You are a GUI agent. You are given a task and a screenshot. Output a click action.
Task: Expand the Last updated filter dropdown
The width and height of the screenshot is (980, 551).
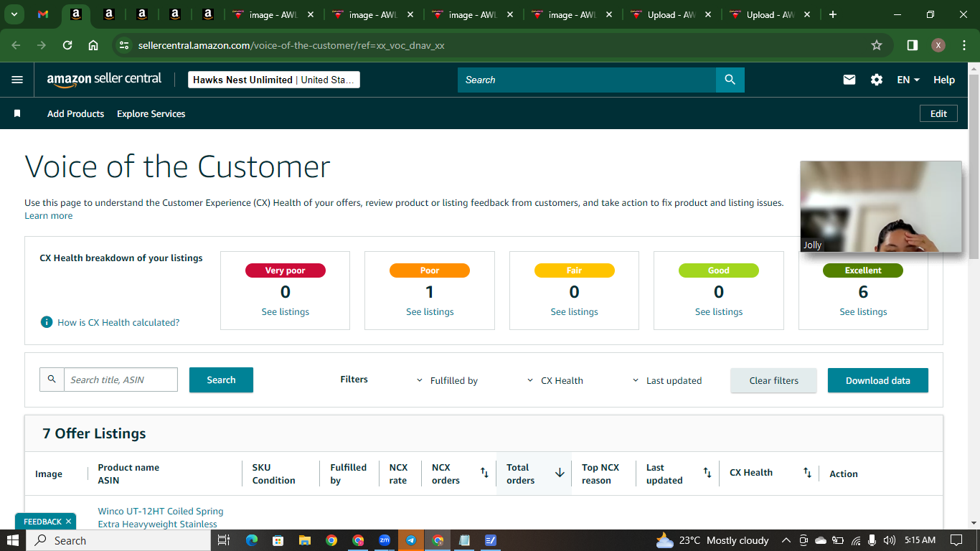(666, 380)
